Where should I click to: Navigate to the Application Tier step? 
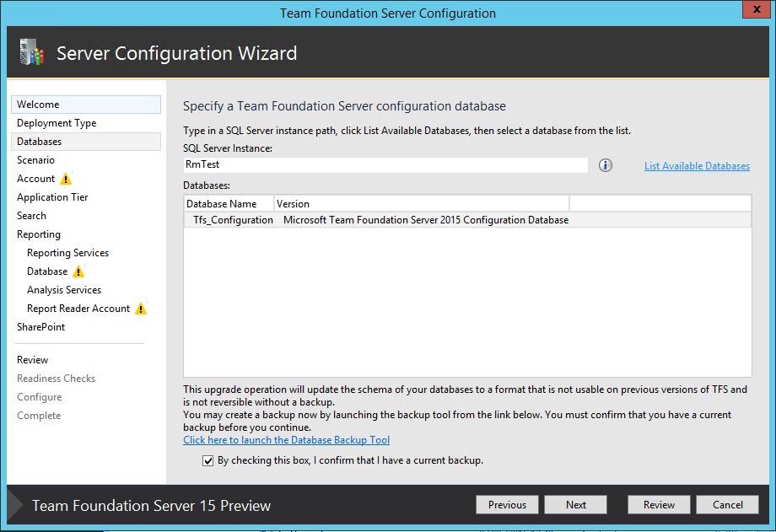pyautogui.click(x=52, y=197)
